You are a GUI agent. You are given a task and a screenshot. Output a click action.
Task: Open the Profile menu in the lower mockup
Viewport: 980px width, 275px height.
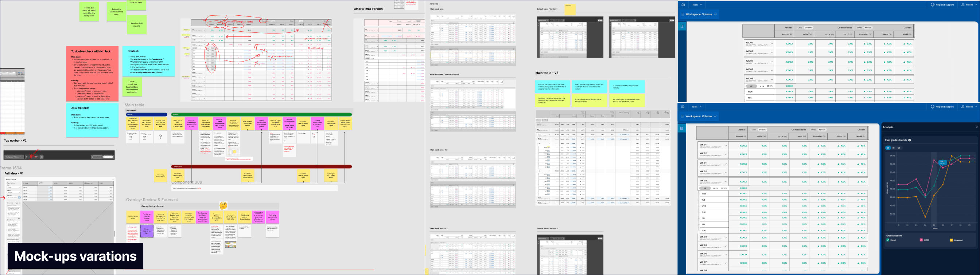(969, 107)
